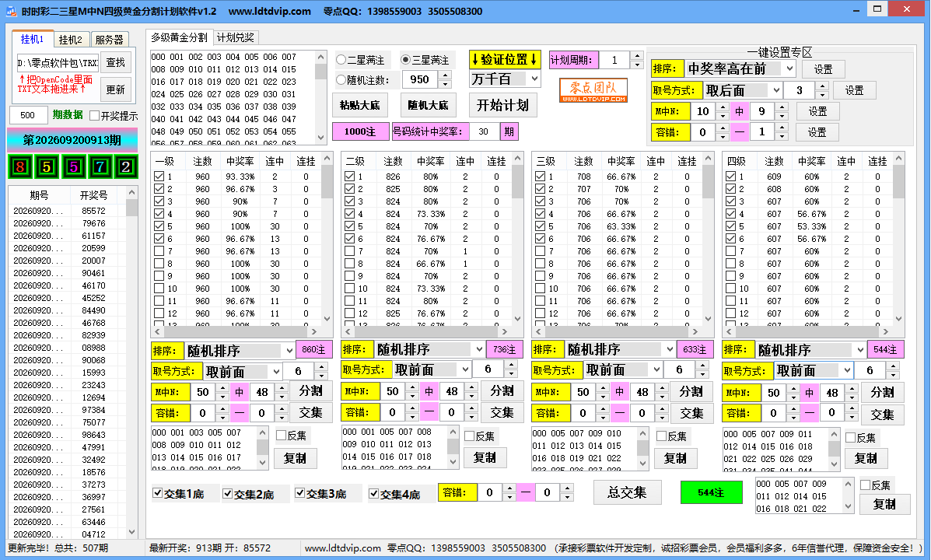
Task: Click the 一级 table horizontal scrollbar
Action: pos(236,332)
